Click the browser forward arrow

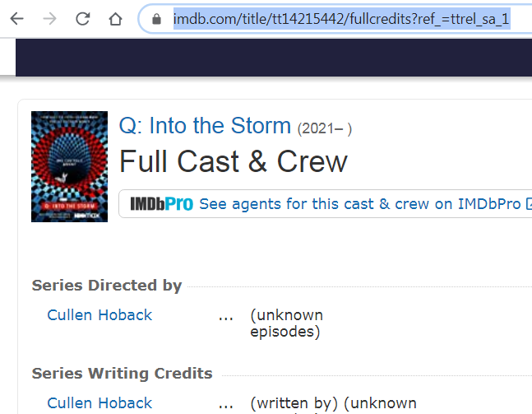tap(49, 19)
